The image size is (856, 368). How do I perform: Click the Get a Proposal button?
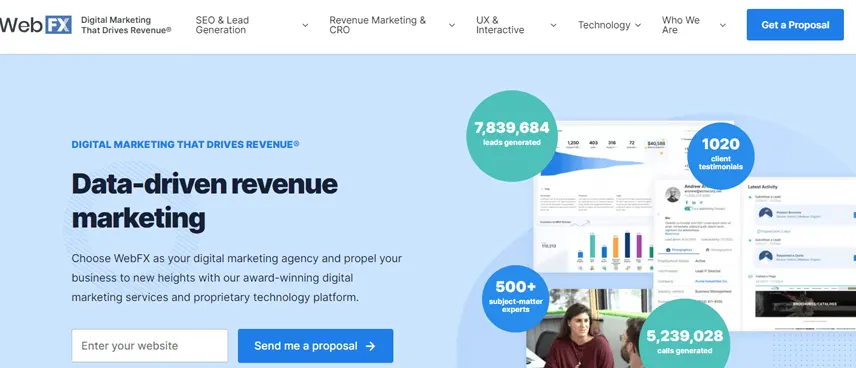tap(795, 25)
